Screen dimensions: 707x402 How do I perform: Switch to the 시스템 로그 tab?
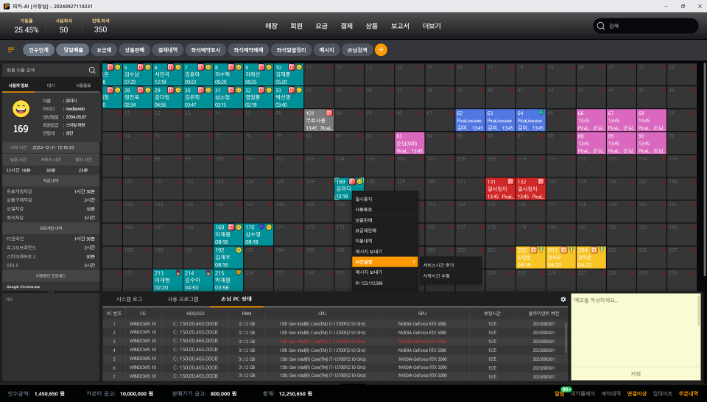click(x=130, y=299)
